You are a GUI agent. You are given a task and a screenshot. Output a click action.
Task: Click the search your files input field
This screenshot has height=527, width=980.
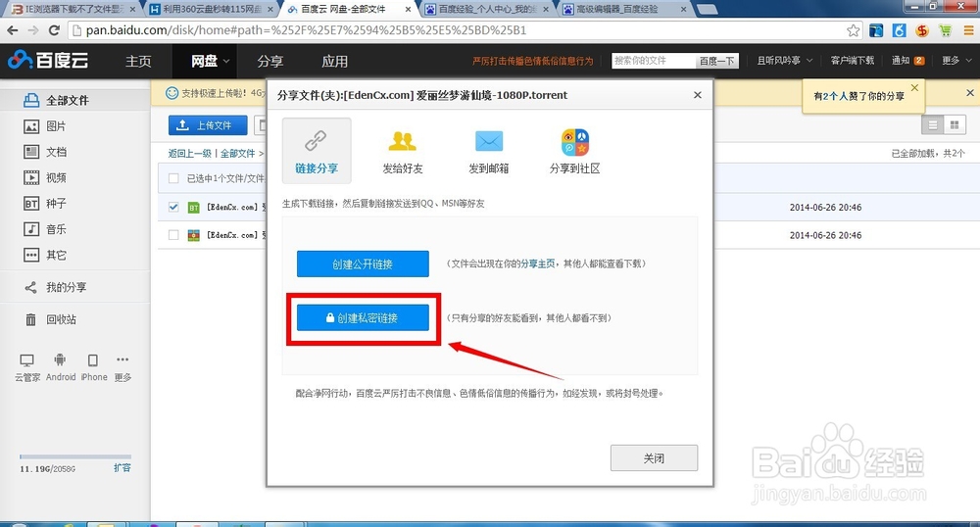653,61
